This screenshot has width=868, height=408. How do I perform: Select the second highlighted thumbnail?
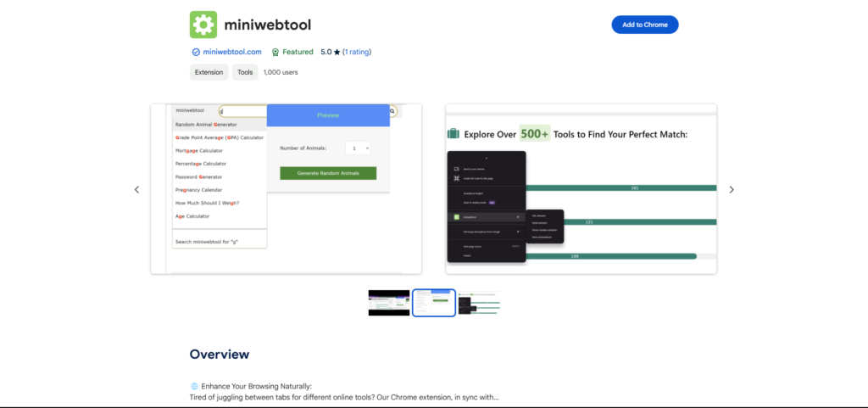(434, 303)
